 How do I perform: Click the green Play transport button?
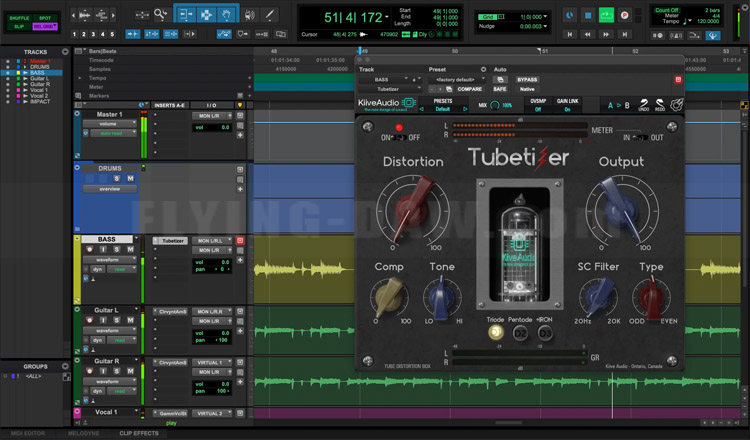(606, 15)
